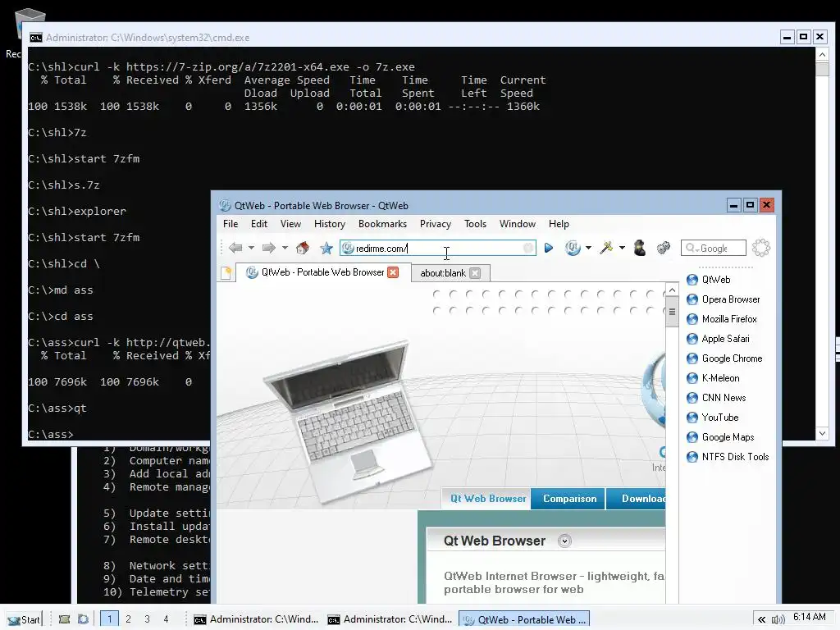Viewport: 840px width, 630px height.
Task: Open the Privacy menu
Action: pyautogui.click(x=435, y=224)
